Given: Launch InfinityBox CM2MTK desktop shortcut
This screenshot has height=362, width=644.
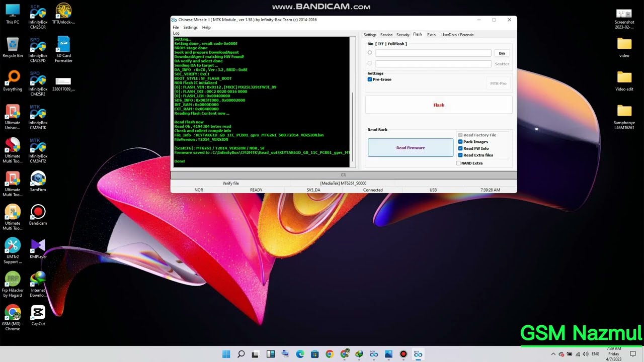Looking at the screenshot, I should tap(38, 117).
